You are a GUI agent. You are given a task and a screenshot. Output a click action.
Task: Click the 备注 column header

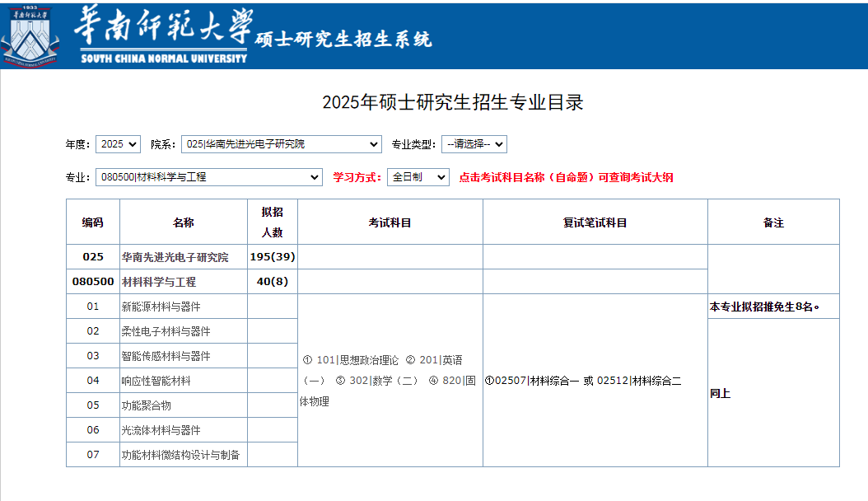773,222
